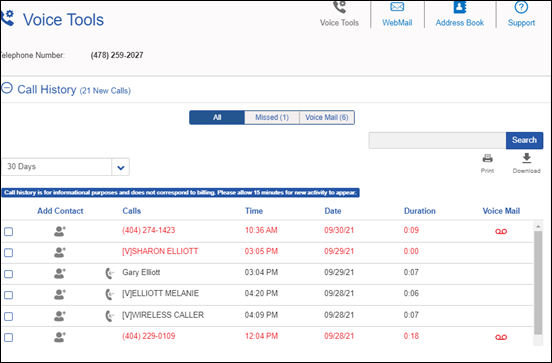Sort by the Date column header

click(333, 211)
